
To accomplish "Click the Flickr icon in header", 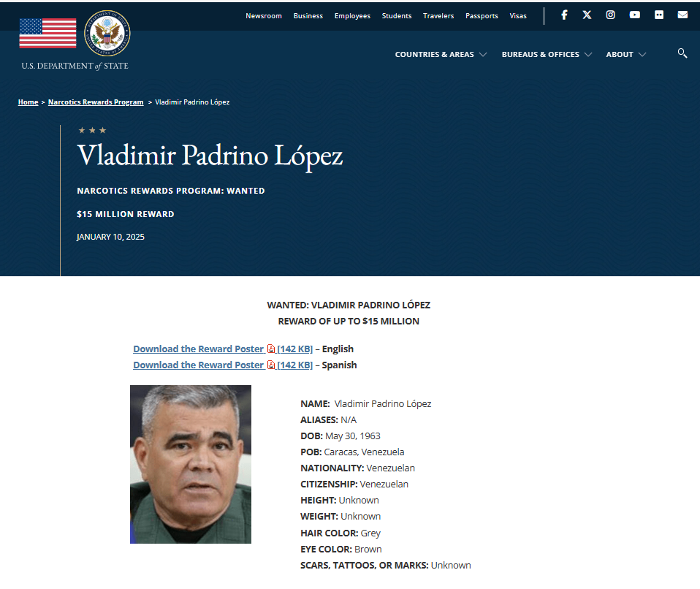I will (x=659, y=15).
